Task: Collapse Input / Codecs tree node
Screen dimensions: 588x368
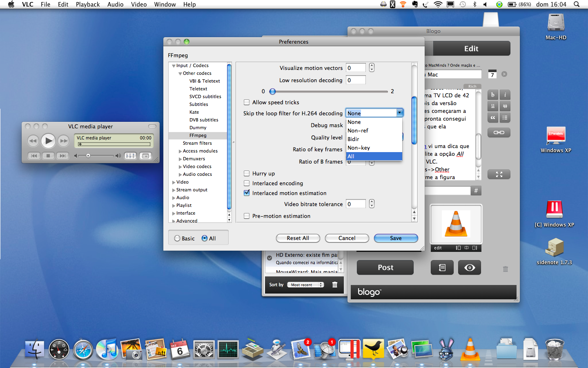Action: (174, 66)
